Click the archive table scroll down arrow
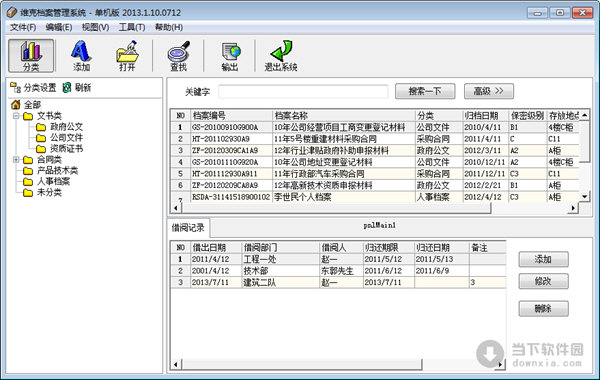 click(585, 197)
